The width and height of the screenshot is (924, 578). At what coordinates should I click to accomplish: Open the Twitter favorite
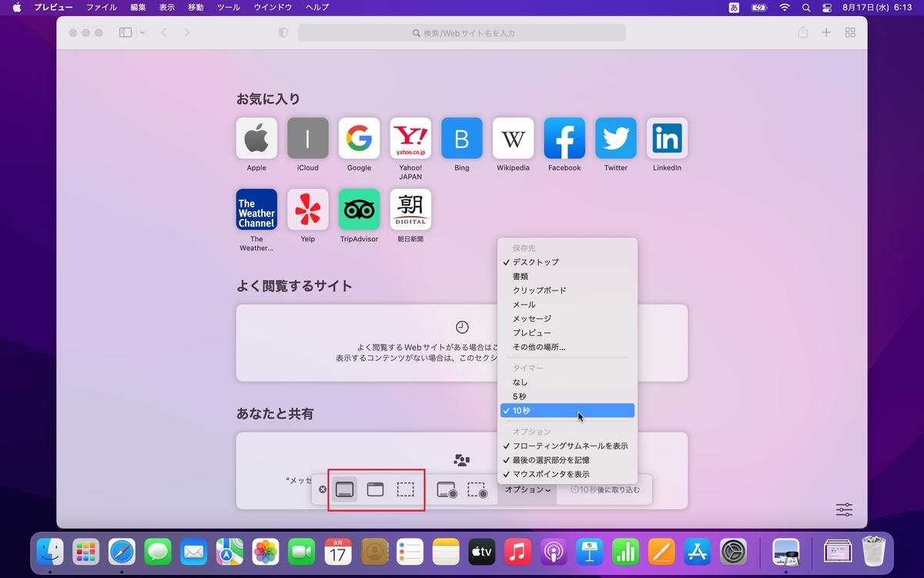[616, 138]
